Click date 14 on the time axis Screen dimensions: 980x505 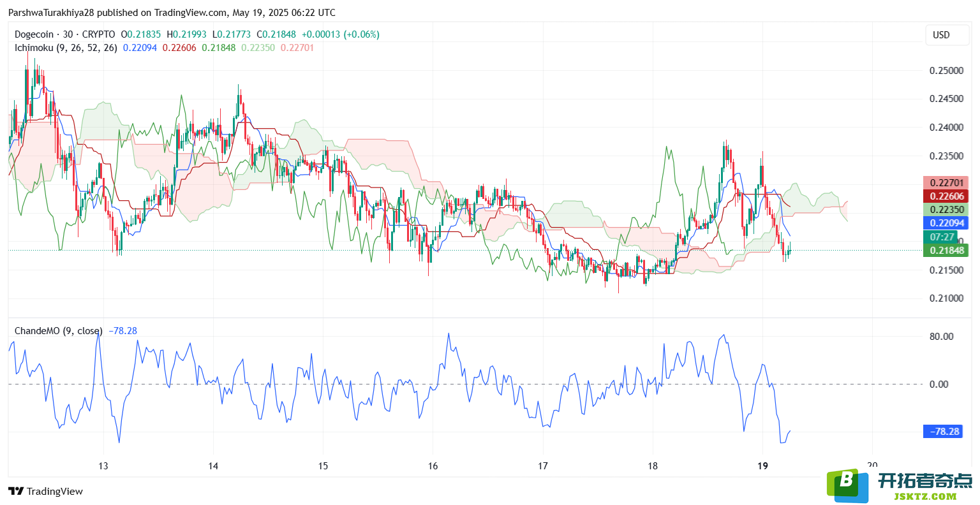[x=213, y=466]
